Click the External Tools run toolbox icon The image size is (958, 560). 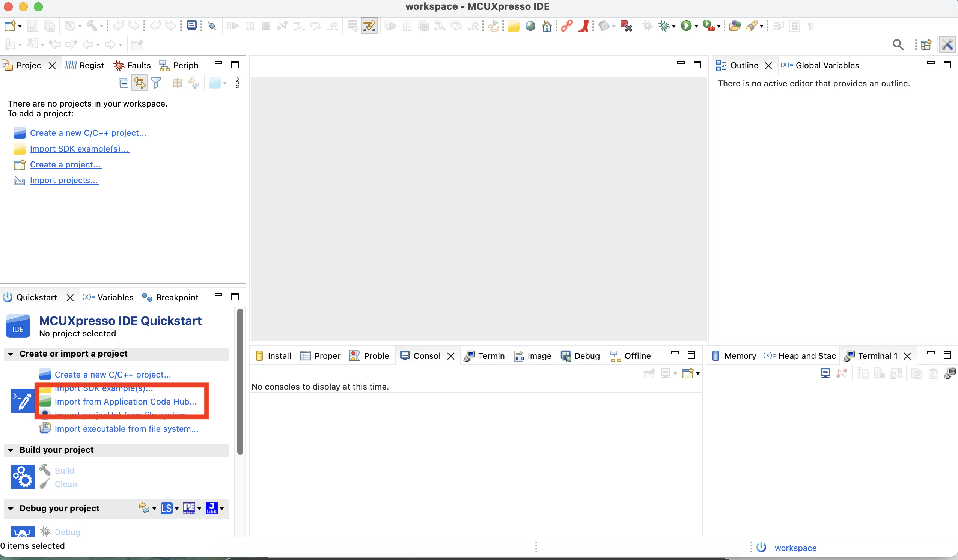[708, 26]
